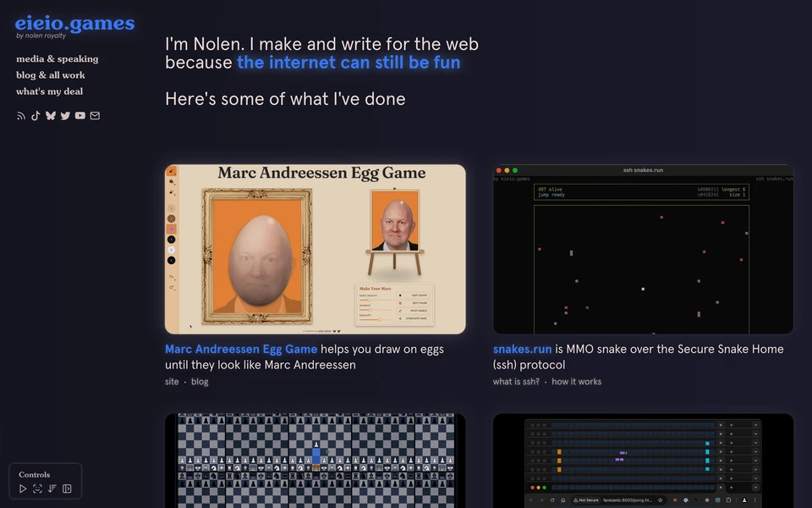Open the snakes.run title link
This screenshot has height=508, width=812.
point(522,350)
